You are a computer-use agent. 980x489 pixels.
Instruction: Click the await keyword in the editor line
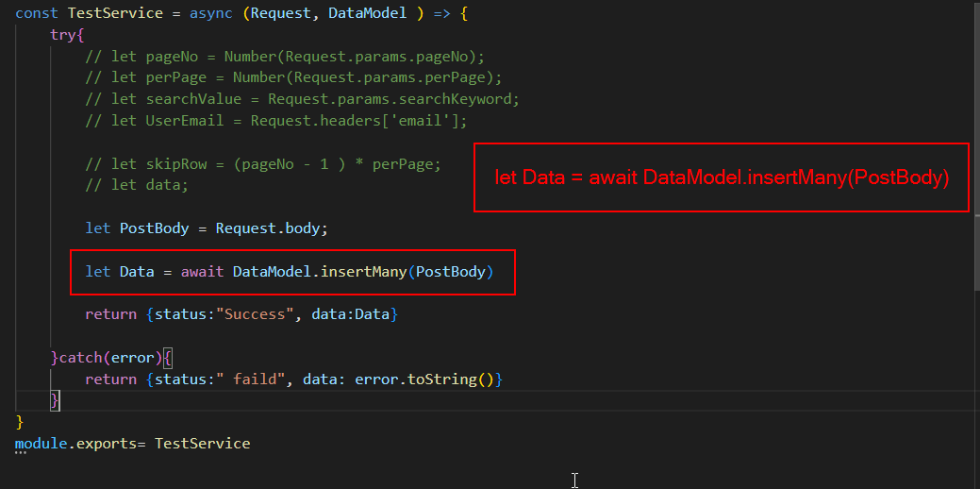coord(199,272)
